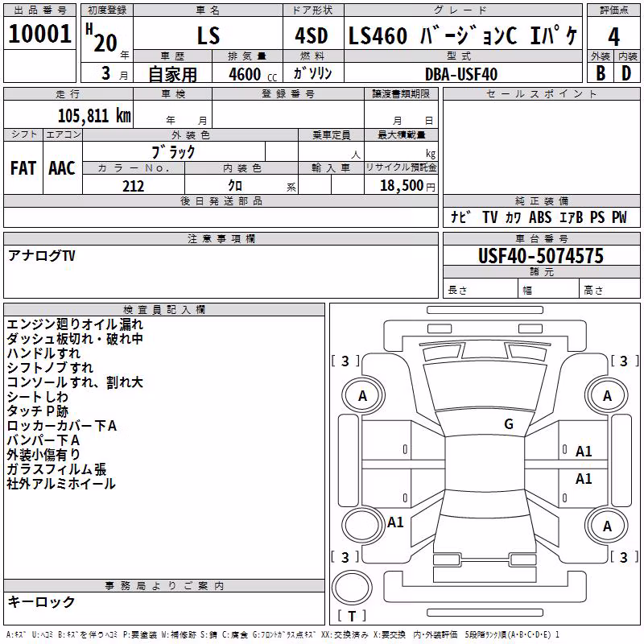Screen dimensions: 644x644
Task: Click the office notice キーロック
Action: (x=42, y=601)
